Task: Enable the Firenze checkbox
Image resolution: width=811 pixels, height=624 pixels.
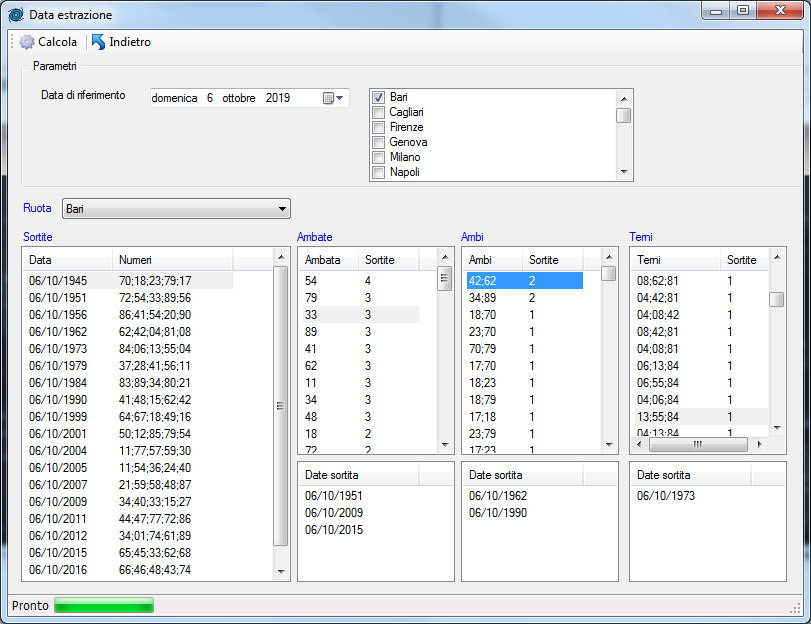Action: (379, 127)
